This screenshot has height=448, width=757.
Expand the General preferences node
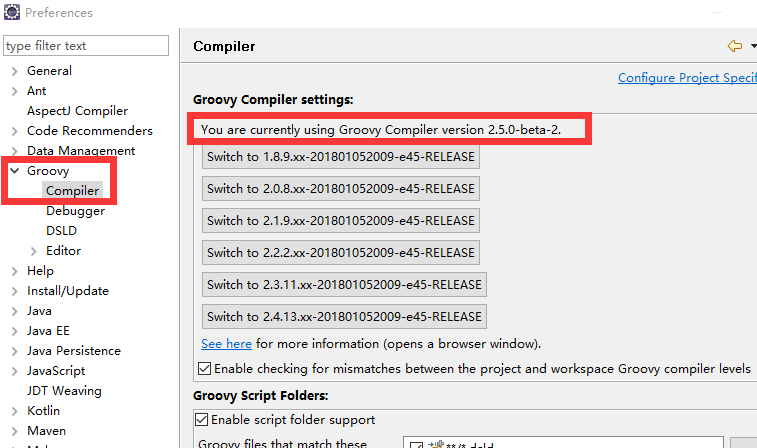[x=14, y=71]
